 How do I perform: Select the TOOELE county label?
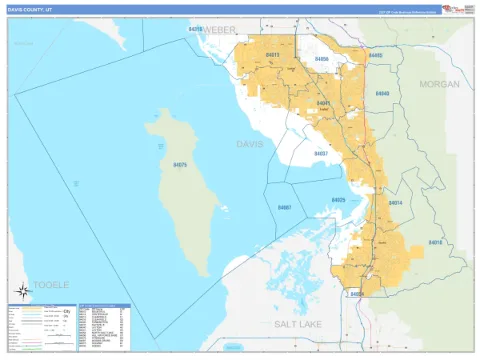click(x=51, y=285)
